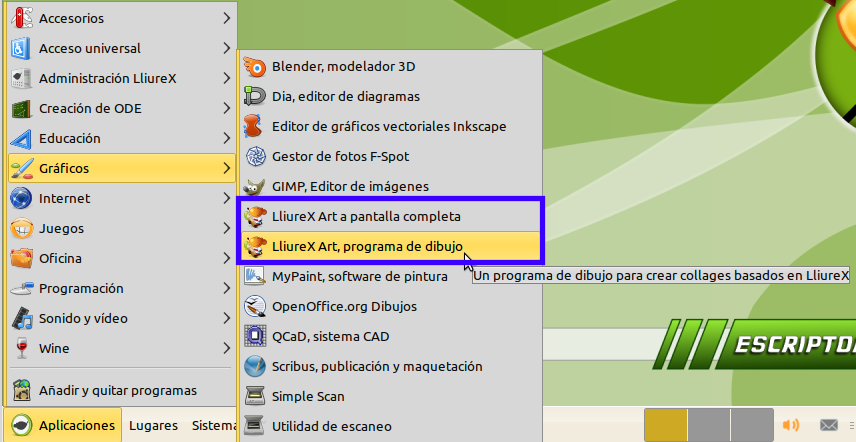Viewport: 856px width, 442px height.
Task: Click the Educación triangle ruler icon
Action: (x=22, y=138)
